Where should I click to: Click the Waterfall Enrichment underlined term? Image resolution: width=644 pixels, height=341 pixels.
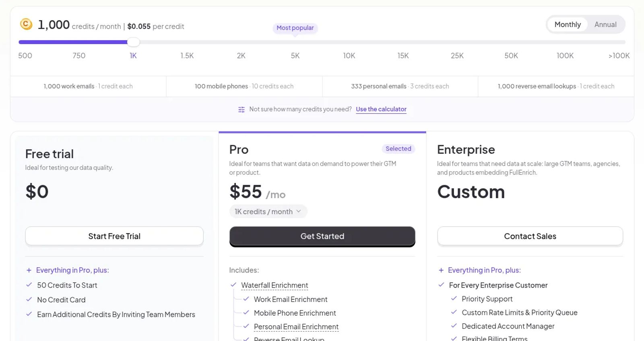275,285
